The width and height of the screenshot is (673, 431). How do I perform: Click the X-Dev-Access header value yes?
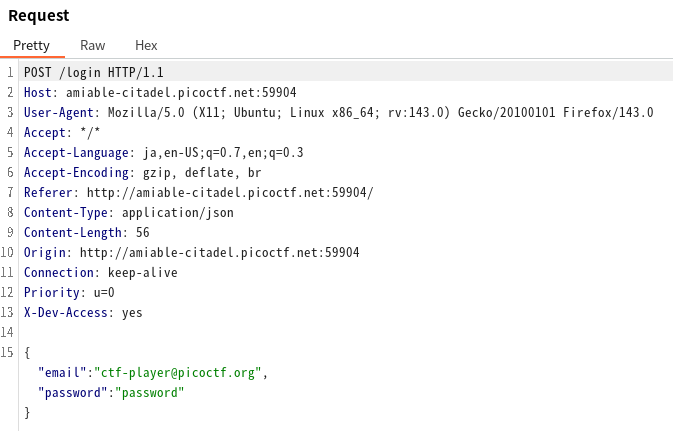coord(132,312)
